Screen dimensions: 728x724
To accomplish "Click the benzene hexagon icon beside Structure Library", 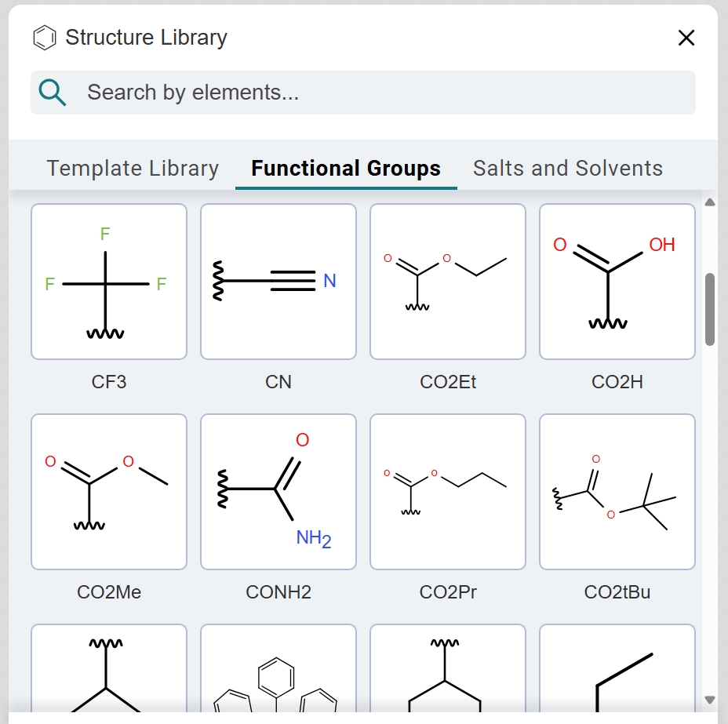I will pyautogui.click(x=45, y=38).
